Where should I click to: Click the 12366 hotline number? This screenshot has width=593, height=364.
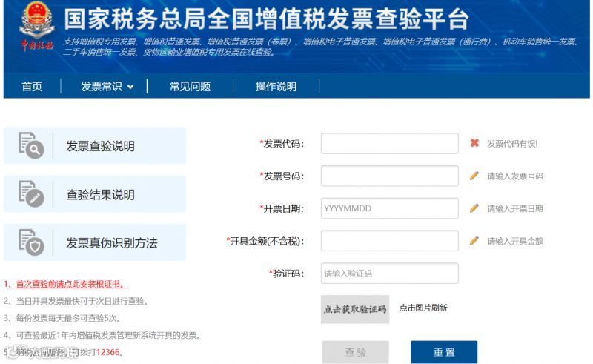pos(107,352)
